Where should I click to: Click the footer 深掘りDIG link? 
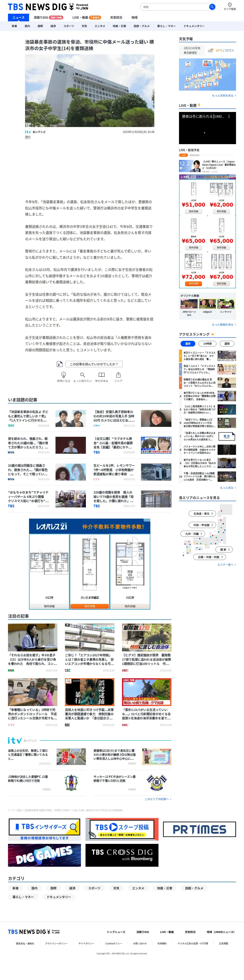tap(143, 932)
